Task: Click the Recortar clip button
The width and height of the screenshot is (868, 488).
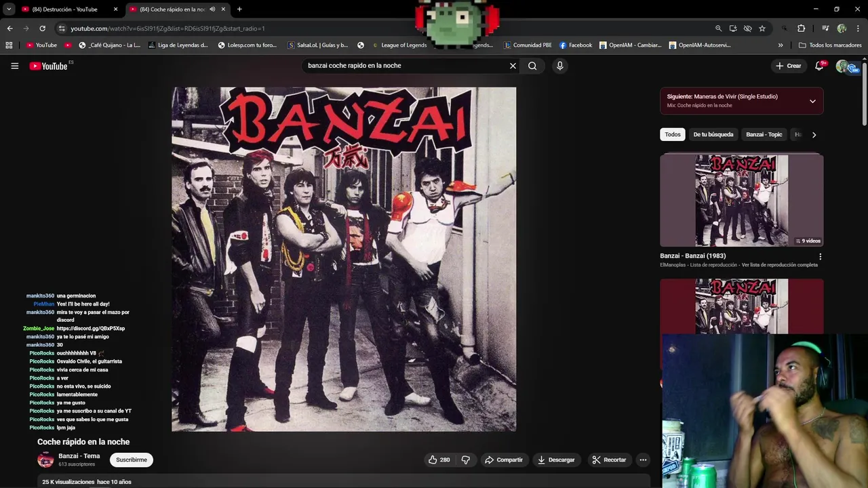Action: (x=609, y=460)
